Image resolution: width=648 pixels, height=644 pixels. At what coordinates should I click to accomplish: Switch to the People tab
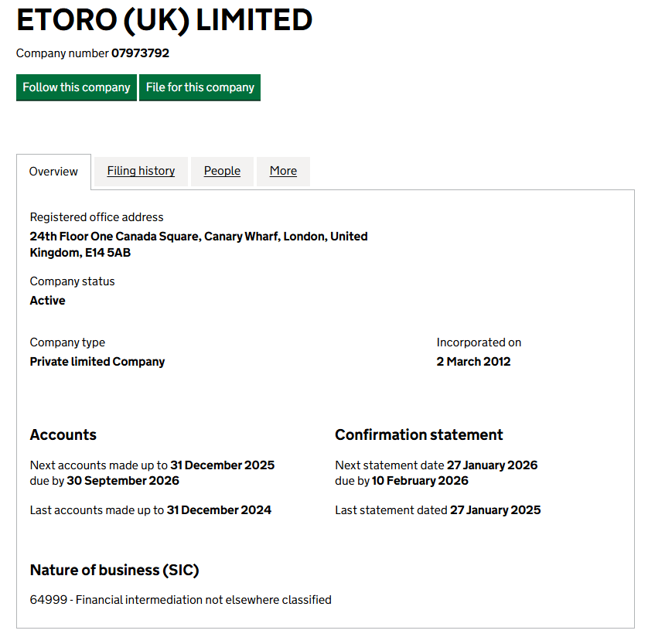(x=222, y=171)
